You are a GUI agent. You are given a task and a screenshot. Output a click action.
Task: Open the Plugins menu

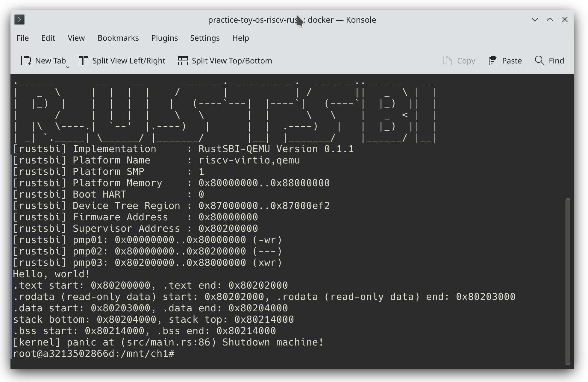pos(164,38)
